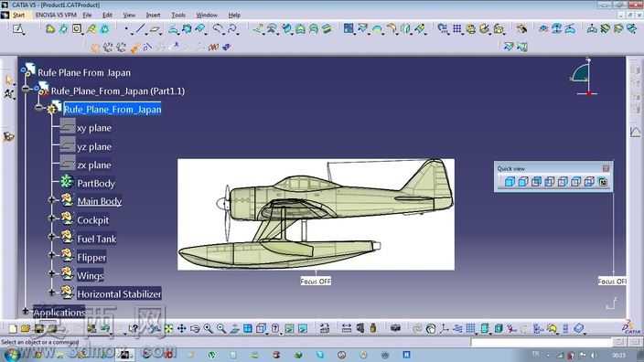The image size is (644, 362).
Task: Expand the Flipper tree node
Action: [52, 255]
